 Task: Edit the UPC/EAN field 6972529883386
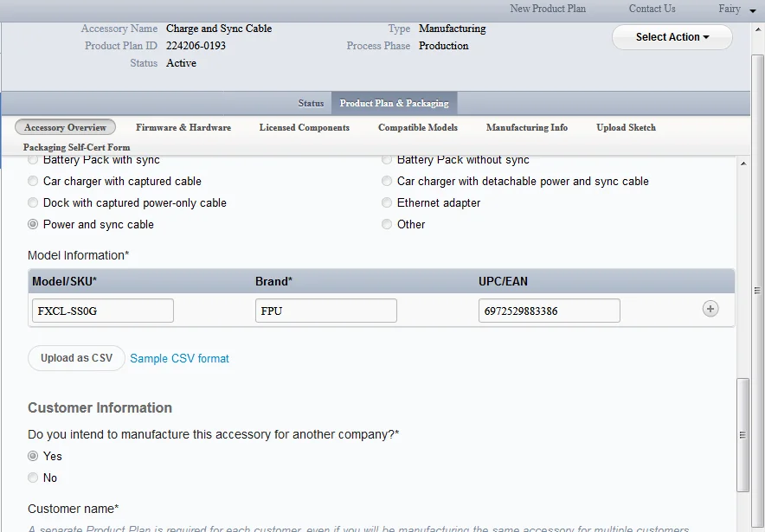click(x=550, y=311)
